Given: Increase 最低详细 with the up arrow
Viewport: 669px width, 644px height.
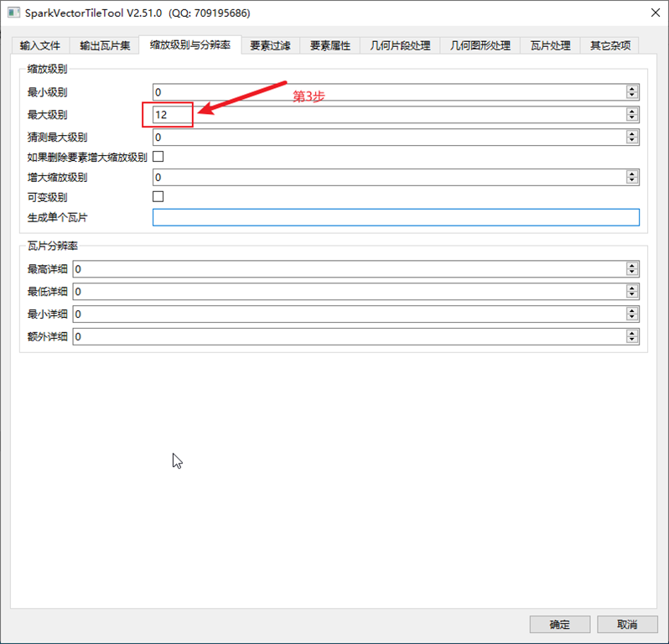Looking at the screenshot, I should tap(632, 288).
